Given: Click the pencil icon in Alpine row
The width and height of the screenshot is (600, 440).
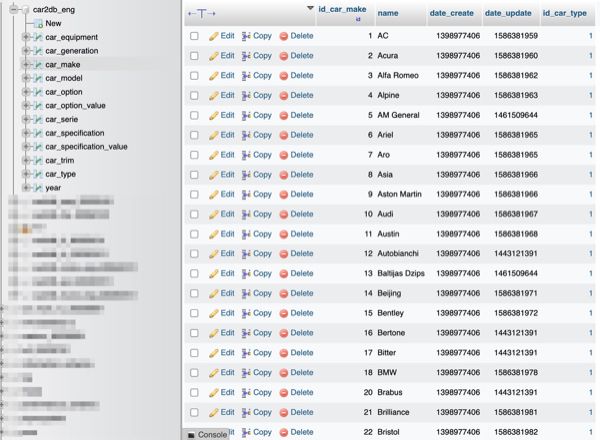Looking at the screenshot, I should 214,96.
